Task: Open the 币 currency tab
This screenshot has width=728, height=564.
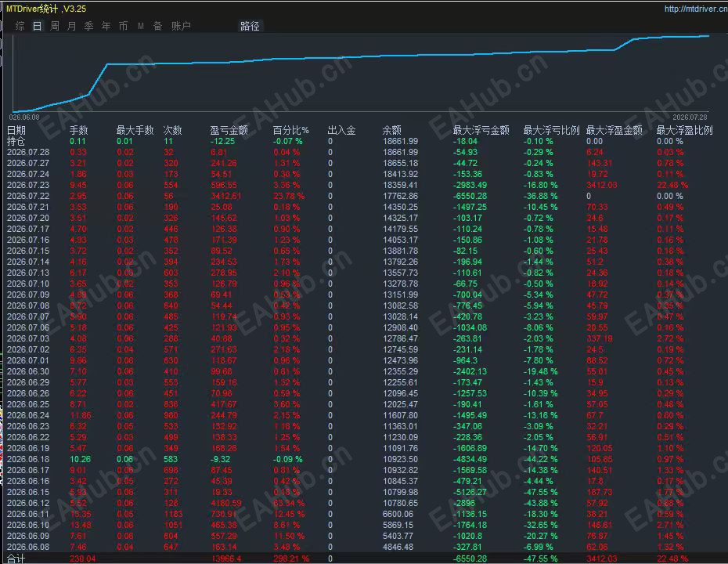Action: [123, 26]
